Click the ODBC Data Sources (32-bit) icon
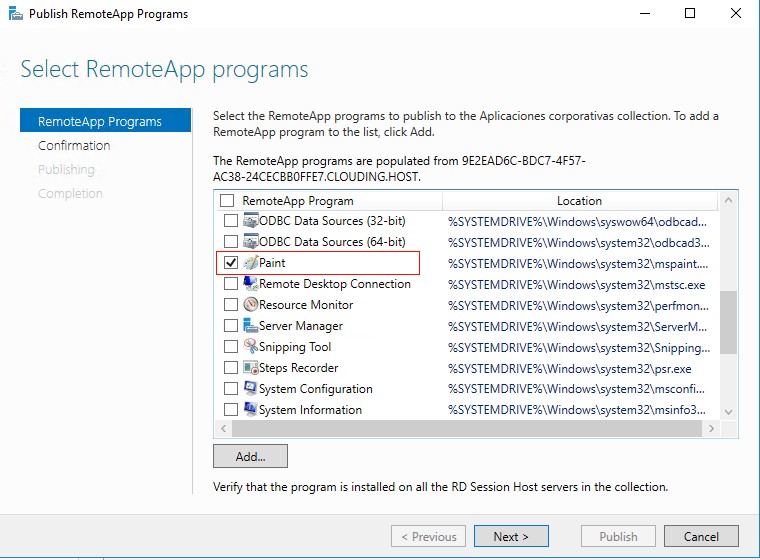The width and height of the screenshot is (760, 560). pyautogui.click(x=251, y=221)
